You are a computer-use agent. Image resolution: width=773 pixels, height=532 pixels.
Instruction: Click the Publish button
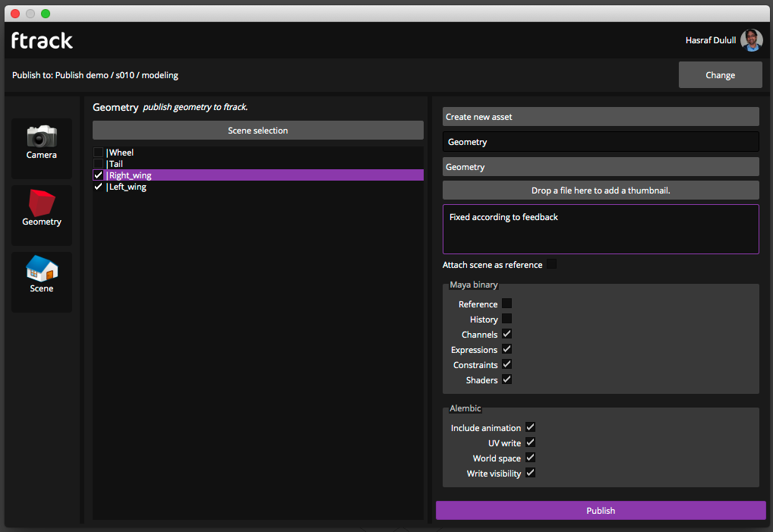tap(601, 511)
